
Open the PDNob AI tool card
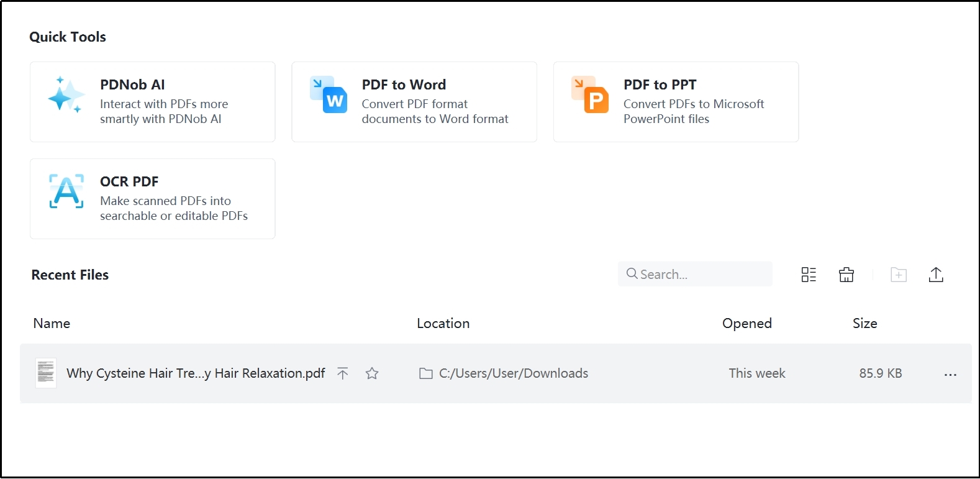pos(152,102)
